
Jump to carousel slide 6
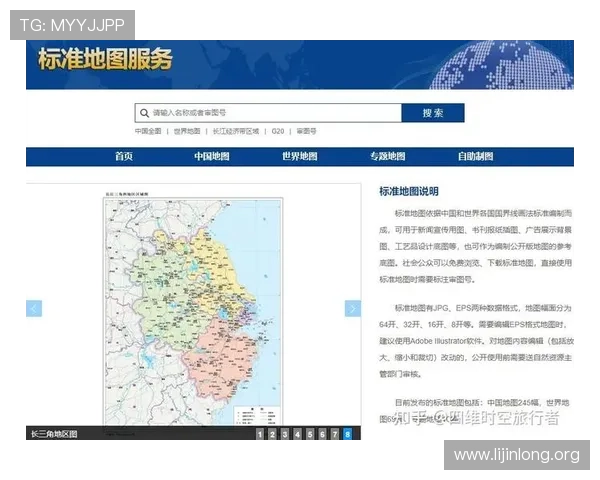[x=322, y=434]
